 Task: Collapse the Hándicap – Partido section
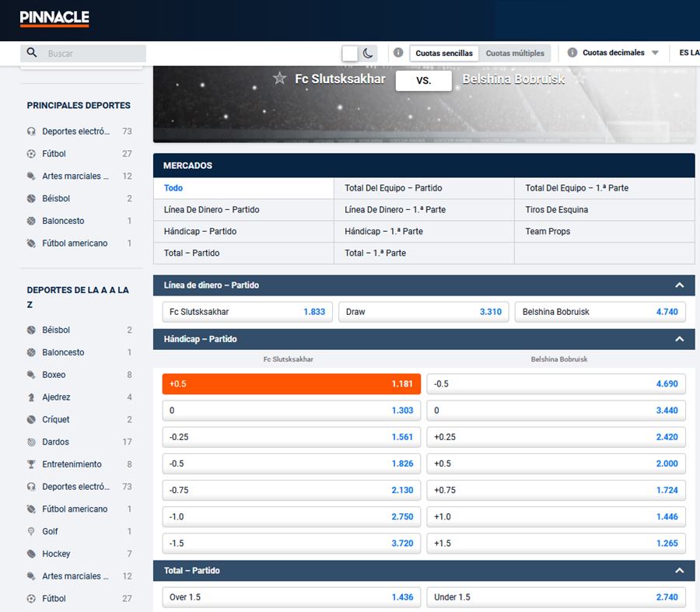point(679,339)
